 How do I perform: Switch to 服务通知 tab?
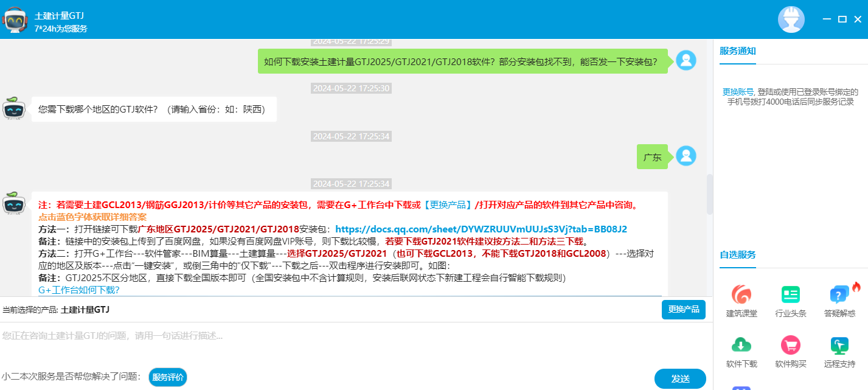click(738, 51)
